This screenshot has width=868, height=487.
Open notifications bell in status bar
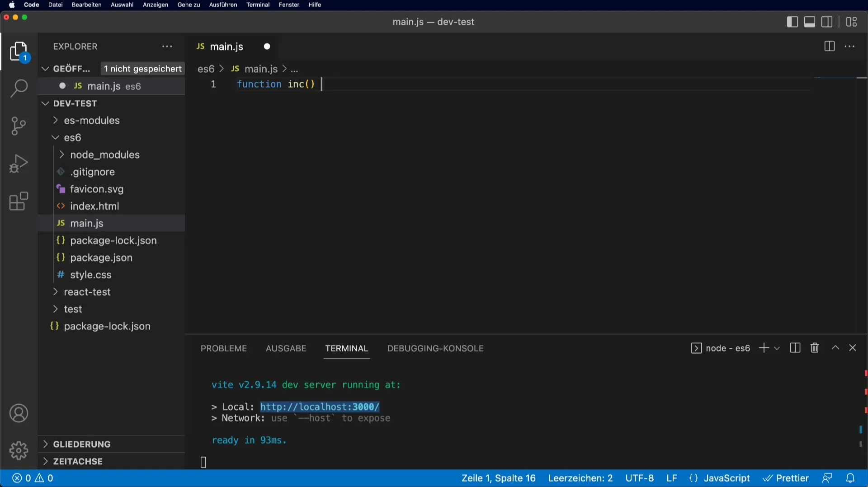tap(850, 478)
